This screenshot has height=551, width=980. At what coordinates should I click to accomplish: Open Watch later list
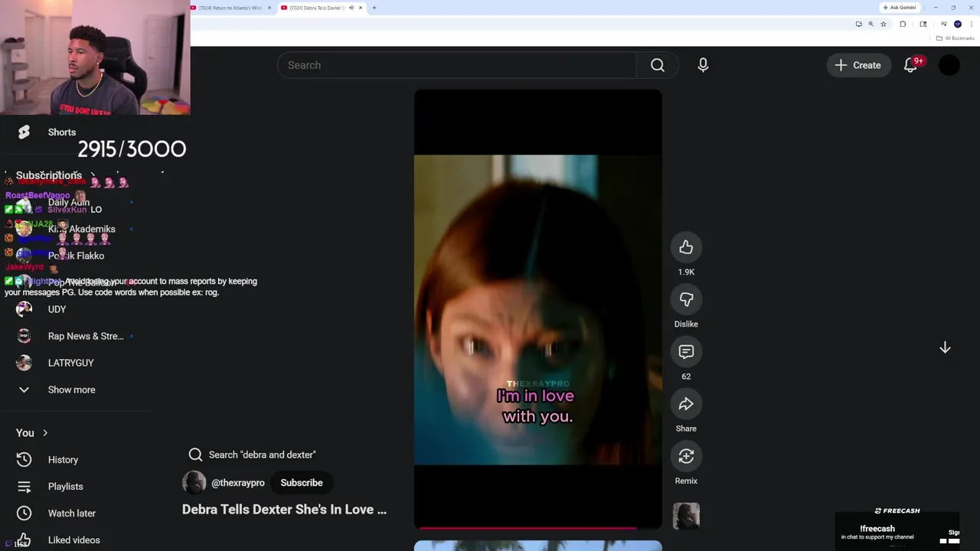point(71,514)
